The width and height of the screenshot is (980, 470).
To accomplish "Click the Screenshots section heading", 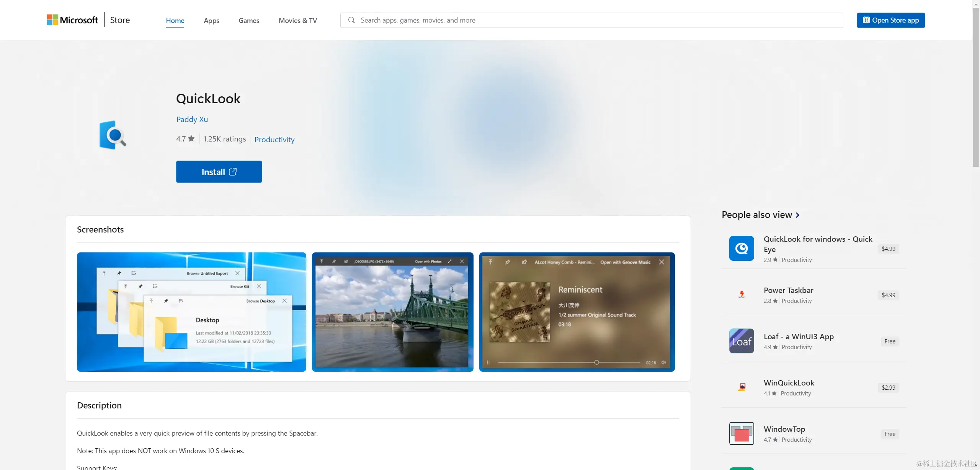I will click(100, 229).
